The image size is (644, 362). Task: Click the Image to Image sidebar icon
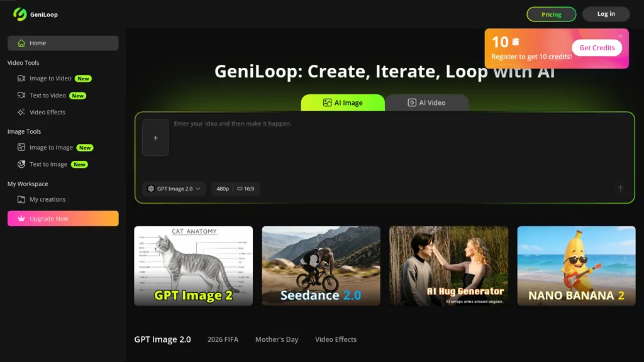21,147
